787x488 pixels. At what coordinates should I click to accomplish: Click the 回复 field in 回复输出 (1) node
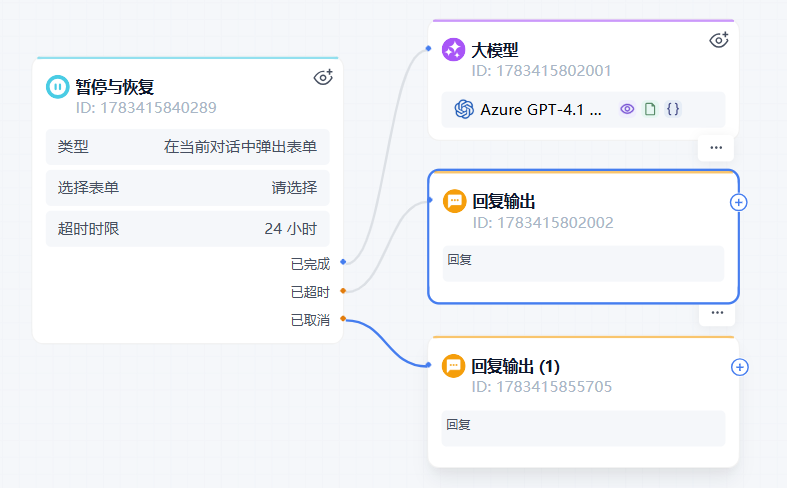point(583,428)
